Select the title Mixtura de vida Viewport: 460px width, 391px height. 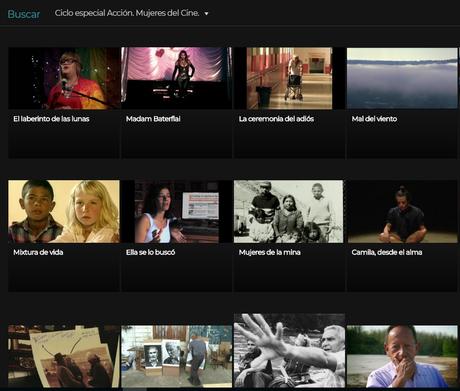[x=38, y=252]
